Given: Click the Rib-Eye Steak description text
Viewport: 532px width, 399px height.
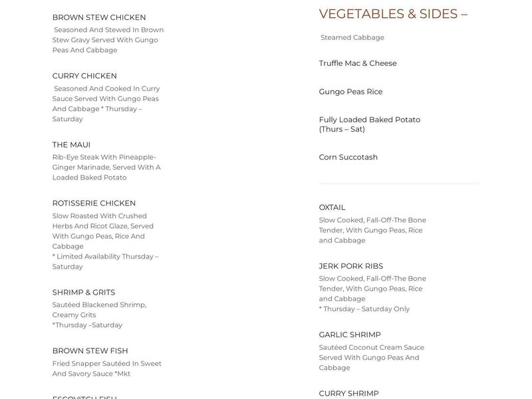Looking at the screenshot, I should point(106,168).
